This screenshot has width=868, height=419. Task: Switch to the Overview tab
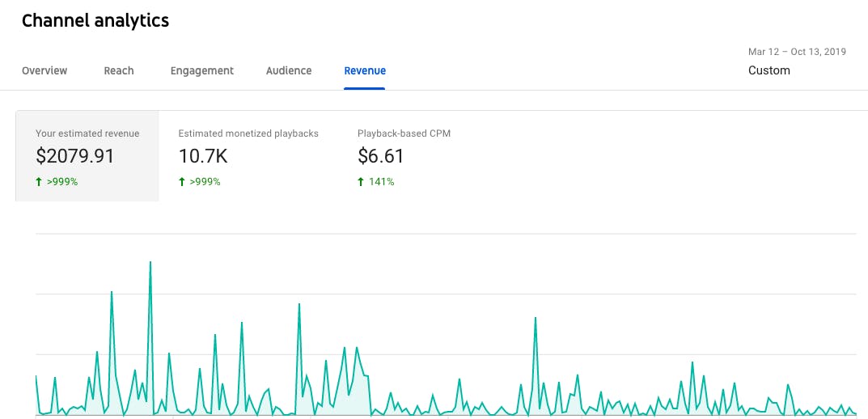pyautogui.click(x=44, y=71)
